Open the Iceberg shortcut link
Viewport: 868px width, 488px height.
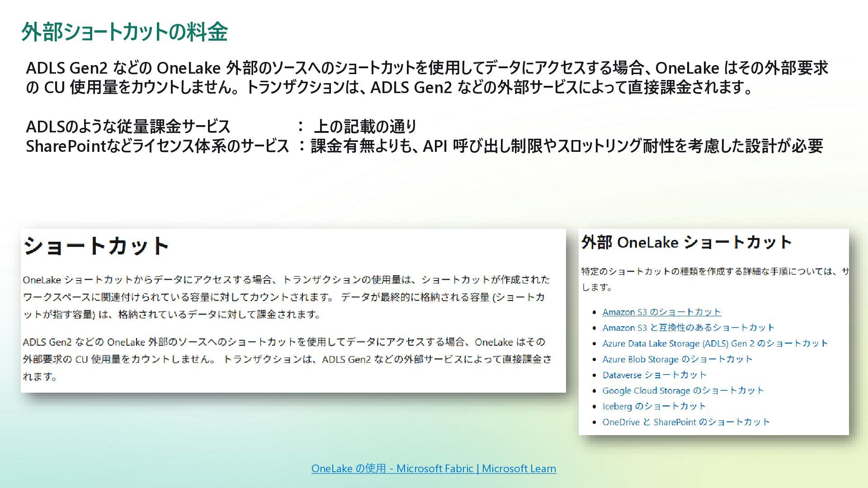click(x=654, y=406)
